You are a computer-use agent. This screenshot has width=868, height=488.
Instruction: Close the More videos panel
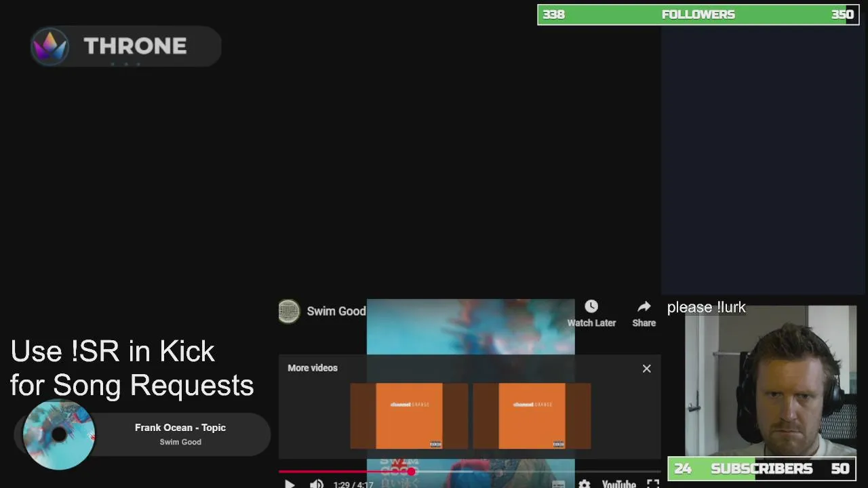[x=647, y=369]
